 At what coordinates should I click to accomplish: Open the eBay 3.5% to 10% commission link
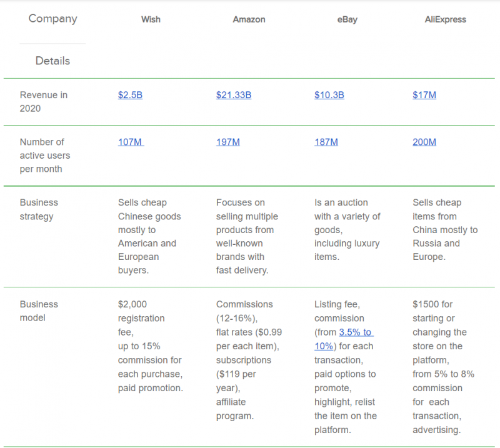356,332
